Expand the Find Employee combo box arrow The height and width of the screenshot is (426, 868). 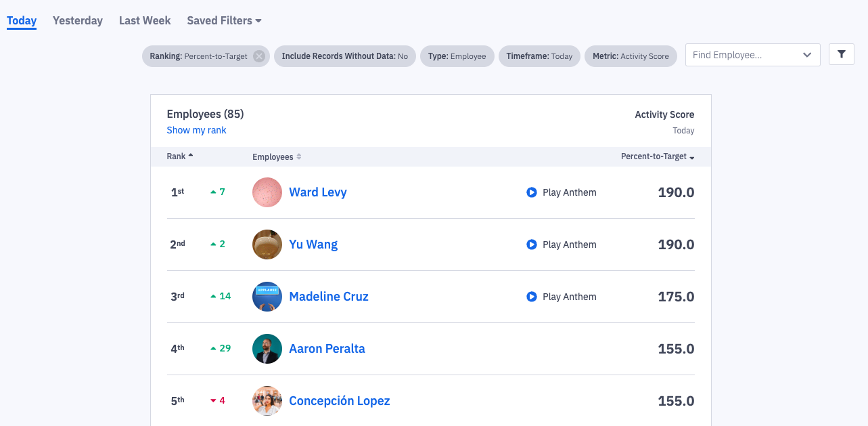[x=807, y=55]
